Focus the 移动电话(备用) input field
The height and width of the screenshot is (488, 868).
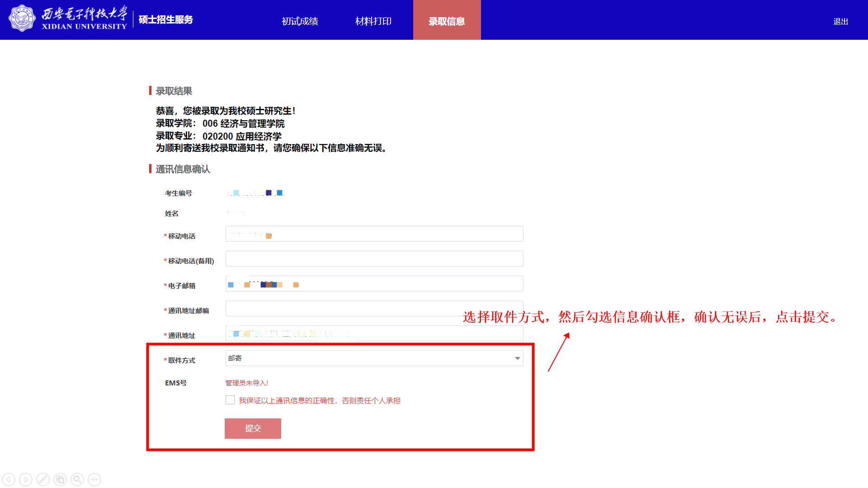(374, 259)
